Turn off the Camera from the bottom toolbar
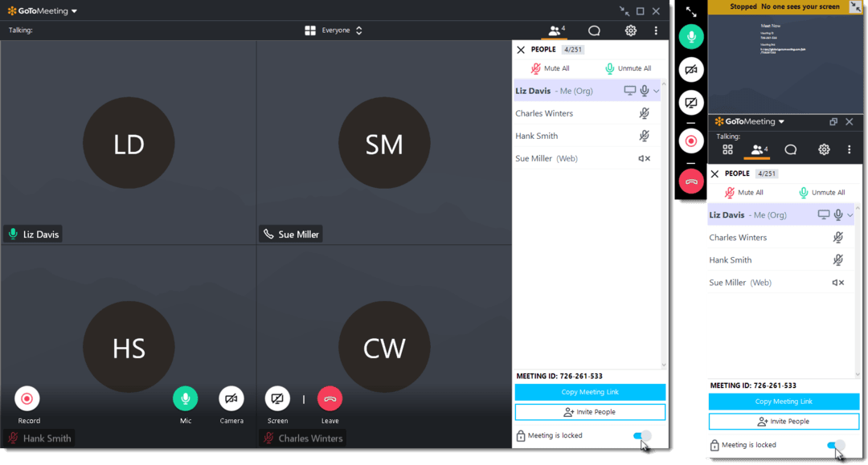The width and height of the screenshot is (868, 465). pos(231,398)
